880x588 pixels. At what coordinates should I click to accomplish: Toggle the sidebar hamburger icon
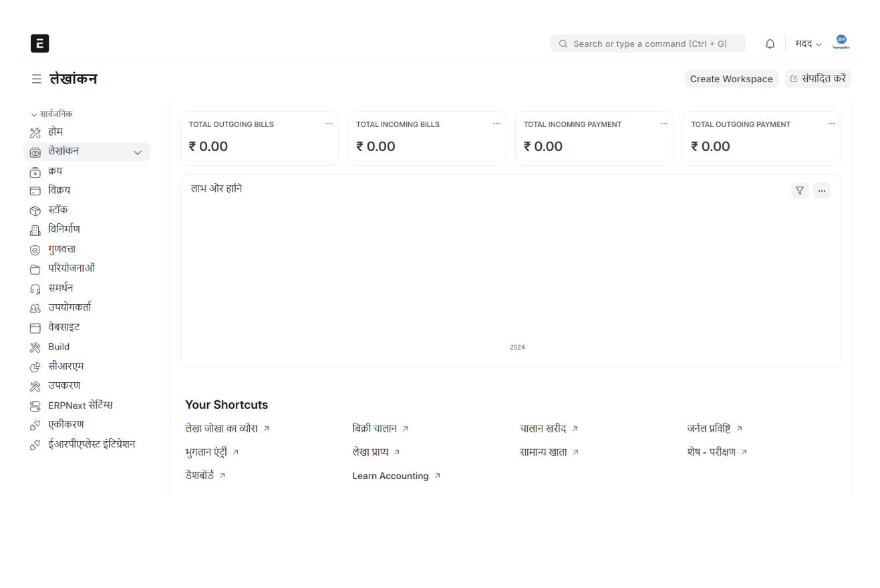click(37, 79)
